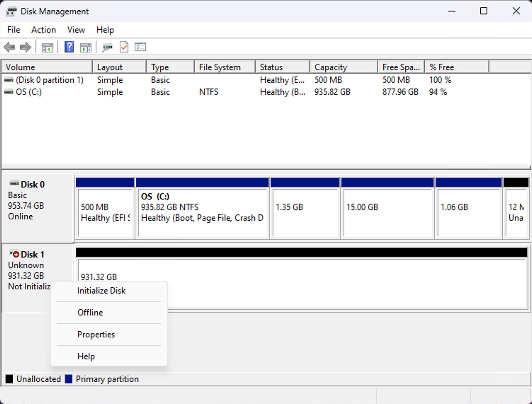
Task: Maximize the Disk Management window
Action: click(x=483, y=11)
